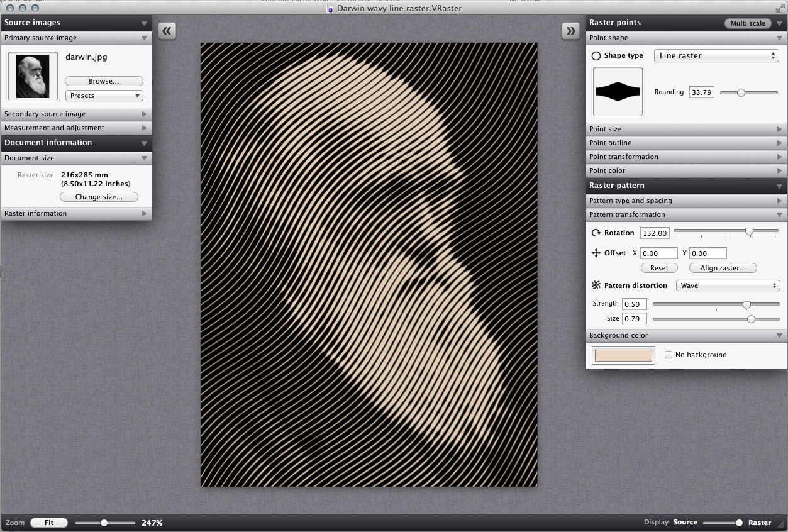Collapse left panel with double-arrow button
Image resolution: width=788 pixels, height=532 pixels.
click(167, 31)
